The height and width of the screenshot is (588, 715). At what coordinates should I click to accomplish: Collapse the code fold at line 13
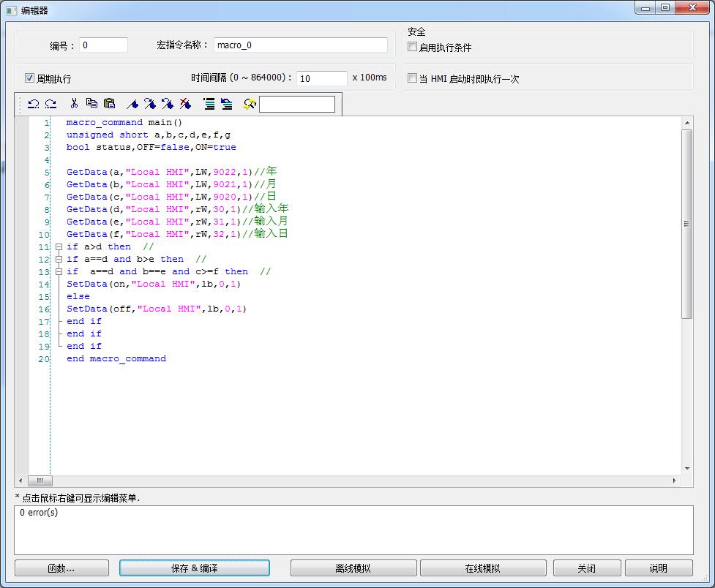click(x=59, y=272)
